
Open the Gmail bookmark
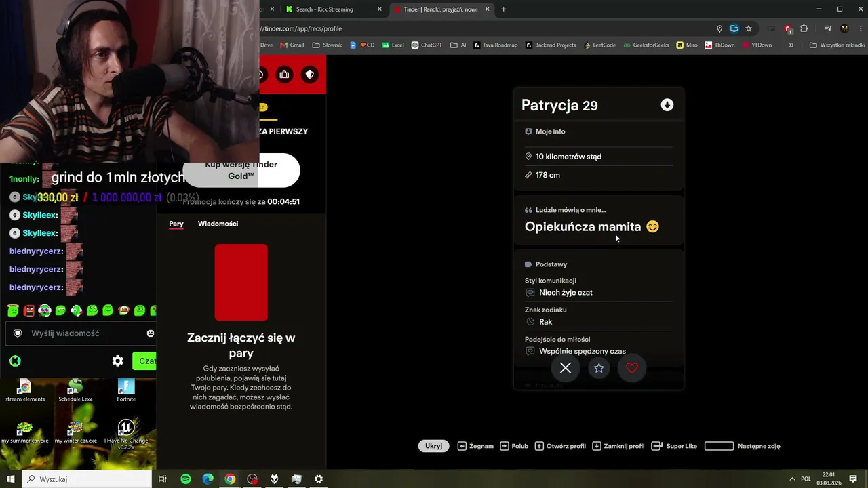(292, 45)
